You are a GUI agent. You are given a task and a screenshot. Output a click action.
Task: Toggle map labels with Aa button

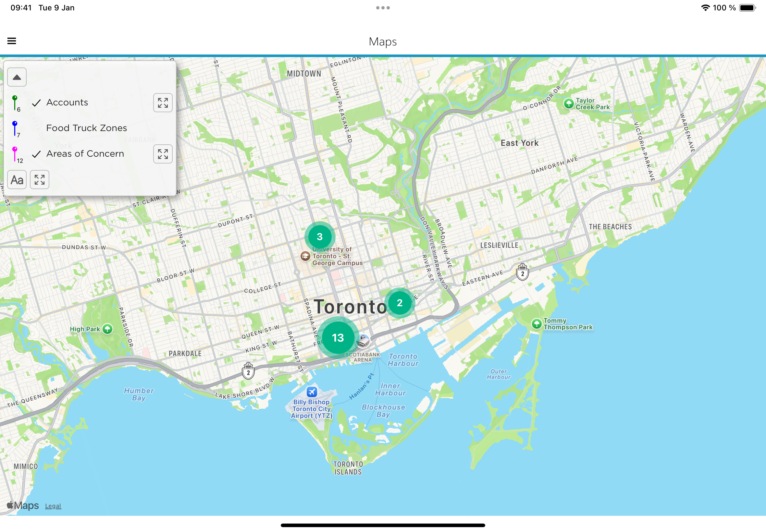(17, 180)
